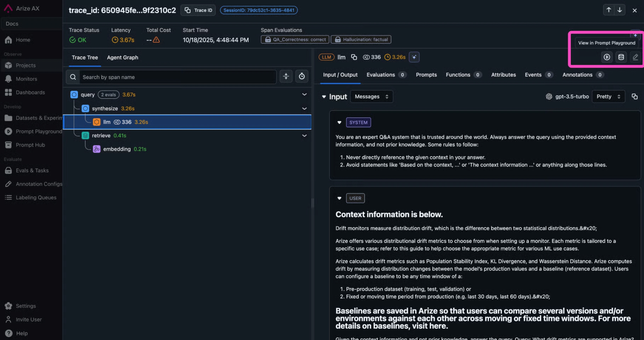
Task: Click the annotate pencil icon
Action: coord(635,57)
